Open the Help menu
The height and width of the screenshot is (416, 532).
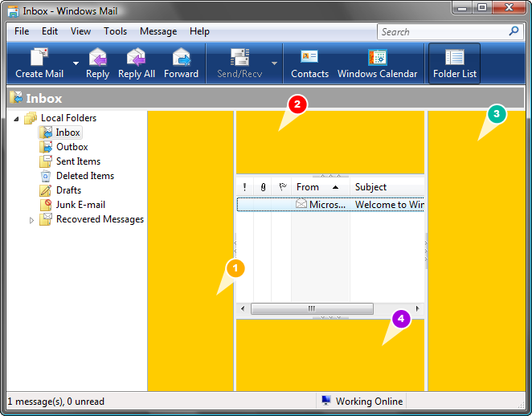199,31
